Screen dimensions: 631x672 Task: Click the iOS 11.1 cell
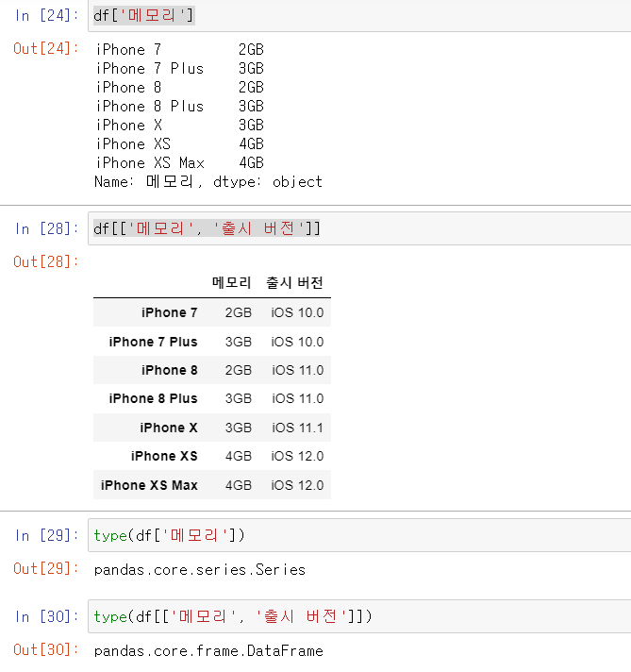tap(298, 428)
